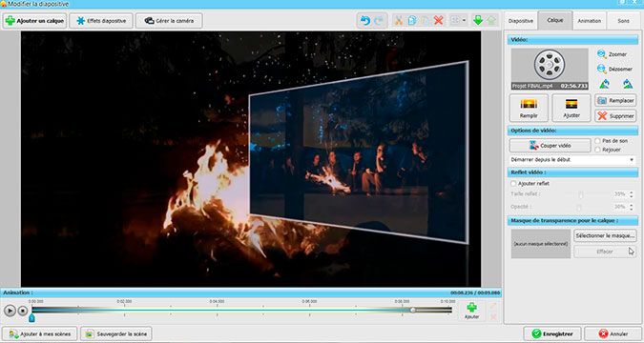Open the Sons tab
Viewport: 644px width, 343px height.
click(623, 21)
